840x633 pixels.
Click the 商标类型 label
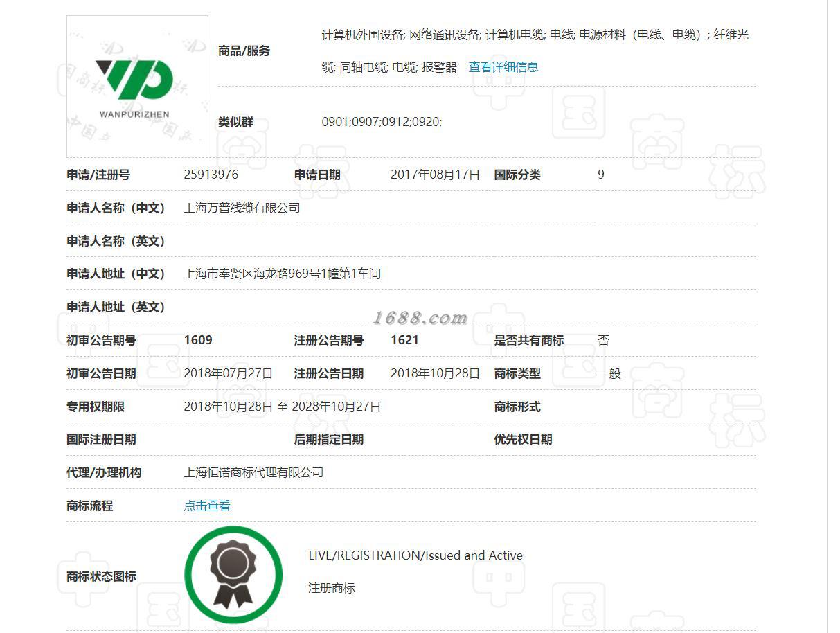[x=517, y=373]
